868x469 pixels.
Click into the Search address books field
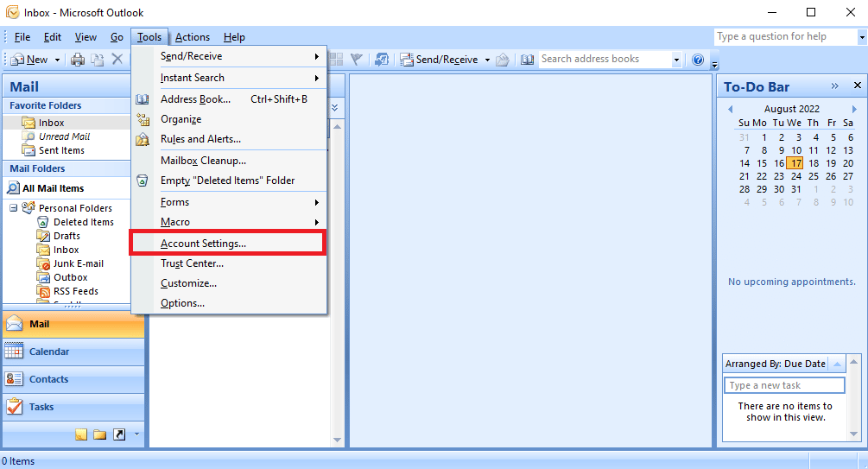click(x=605, y=59)
